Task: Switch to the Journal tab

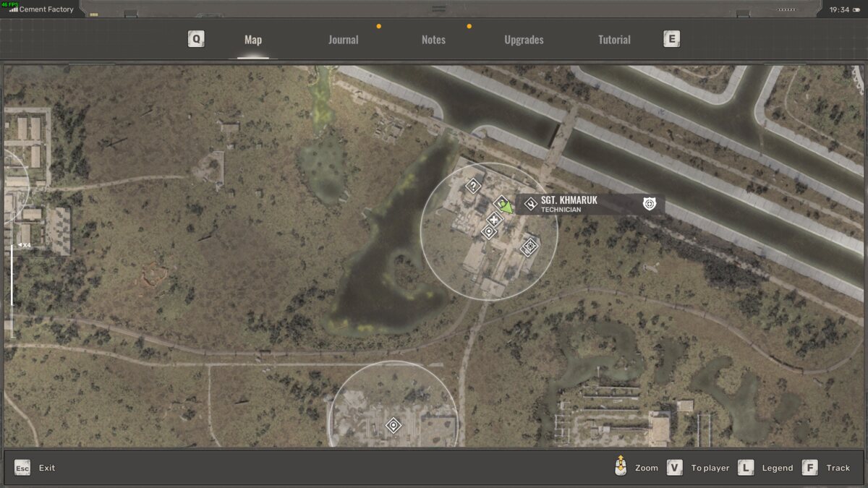Action: point(343,40)
